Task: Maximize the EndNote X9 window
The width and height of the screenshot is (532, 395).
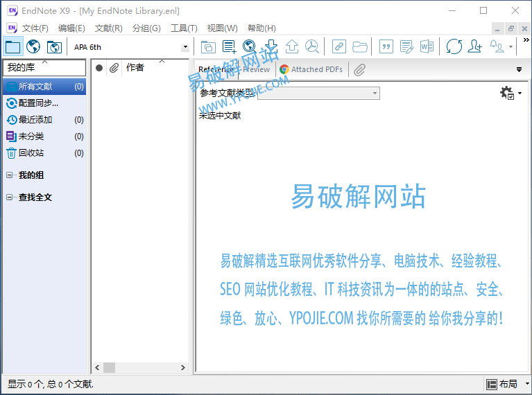Action: 483,10
